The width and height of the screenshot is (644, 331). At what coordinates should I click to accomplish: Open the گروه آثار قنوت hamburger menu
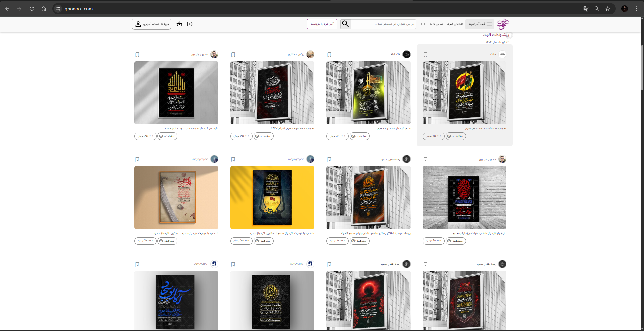point(480,24)
